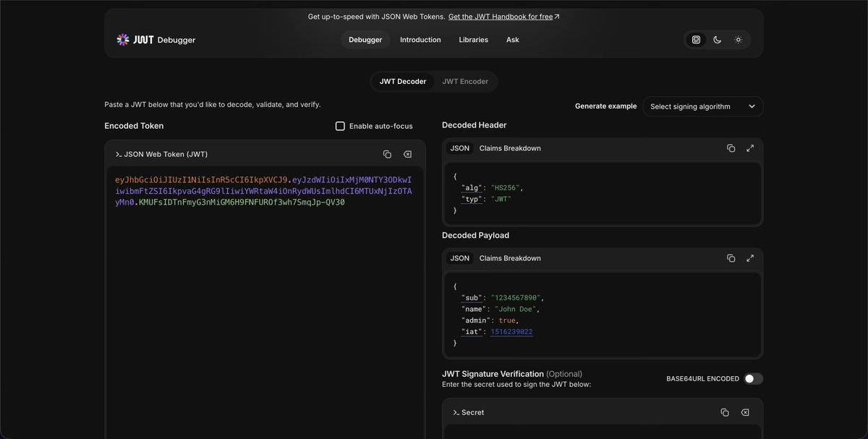Open the Debugger nav item
868x439 pixels.
365,40
